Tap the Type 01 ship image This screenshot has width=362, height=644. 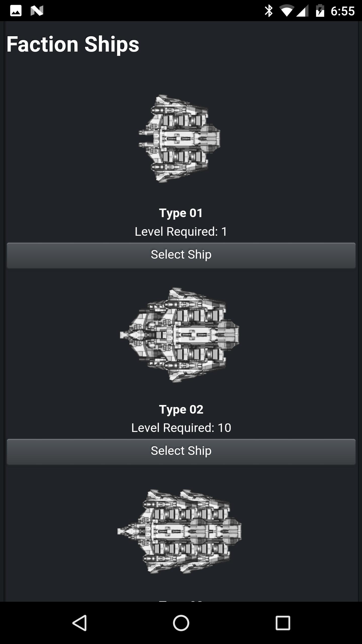(180, 138)
